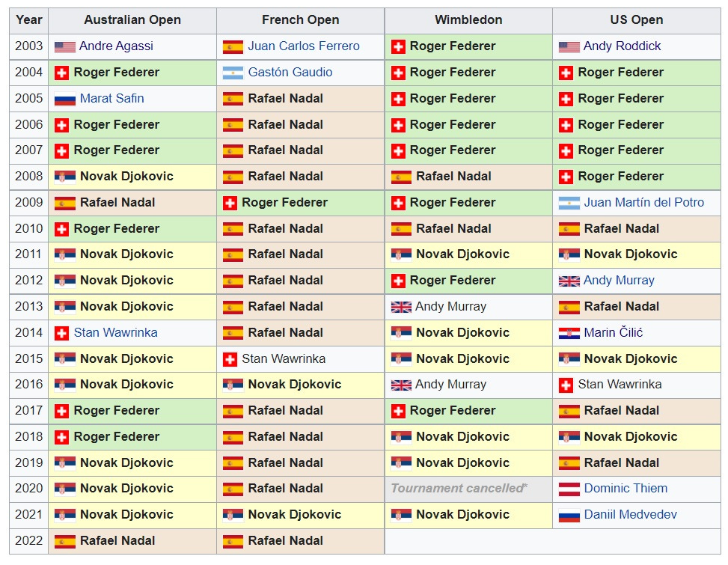
Task: Click the Argentine flag beside Gastón Gaudio
Action: tap(233, 73)
